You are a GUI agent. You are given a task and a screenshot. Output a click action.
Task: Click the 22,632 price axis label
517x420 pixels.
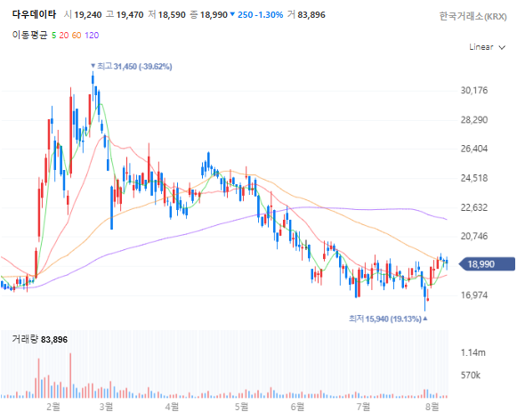(473, 207)
